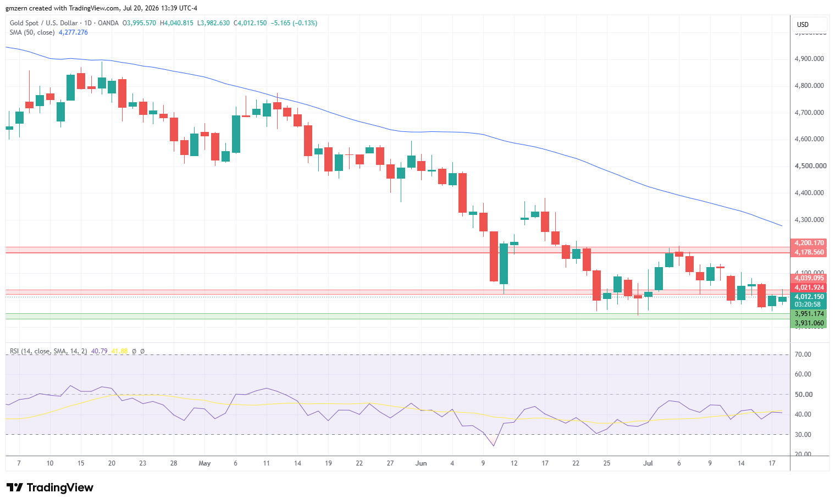
Task: Click the Jul label on time axis
Action: pyautogui.click(x=648, y=463)
